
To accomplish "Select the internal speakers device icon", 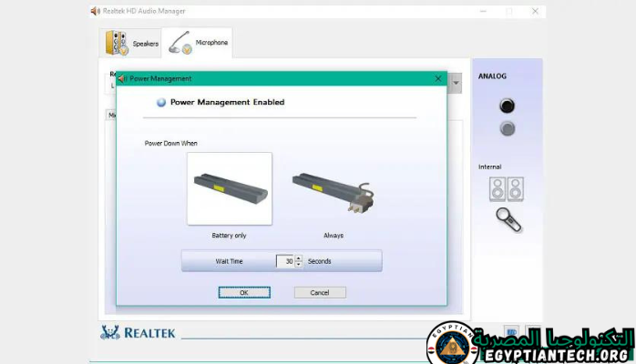I will coord(507,189).
